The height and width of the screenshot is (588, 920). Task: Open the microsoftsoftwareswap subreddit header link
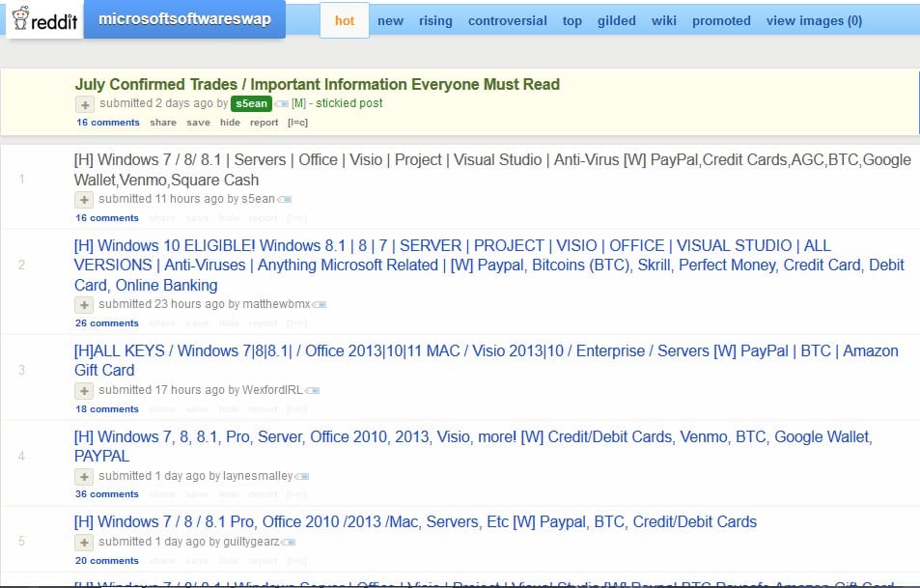[x=184, y=18]
